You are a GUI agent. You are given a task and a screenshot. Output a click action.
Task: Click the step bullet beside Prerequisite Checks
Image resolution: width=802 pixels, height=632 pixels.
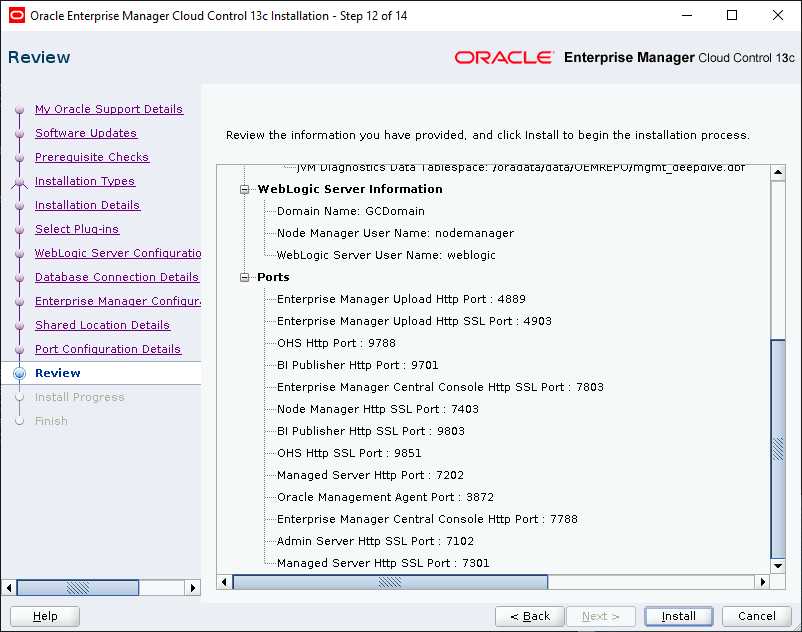[19, 157]
